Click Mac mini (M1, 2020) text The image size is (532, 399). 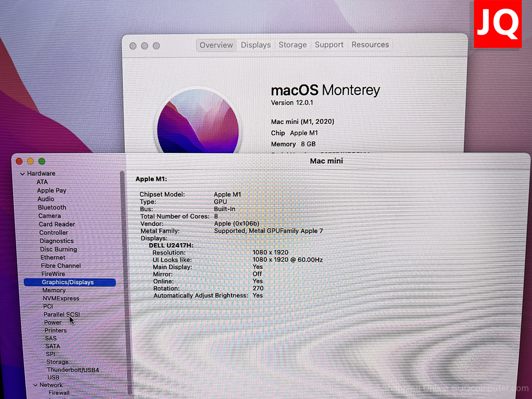coord(303,121)
